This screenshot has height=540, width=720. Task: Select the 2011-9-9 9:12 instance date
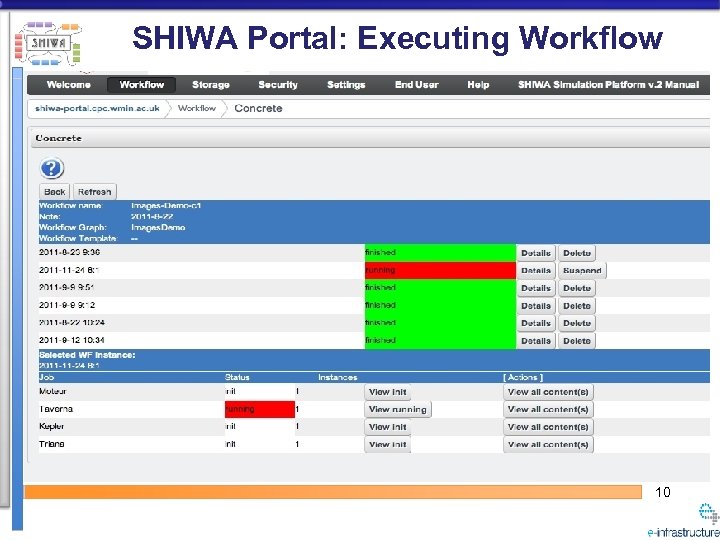(x=67, y=305)
